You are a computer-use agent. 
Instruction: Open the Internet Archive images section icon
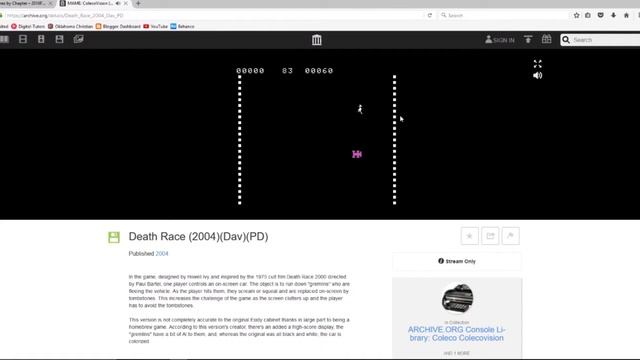tap(78, 39)
